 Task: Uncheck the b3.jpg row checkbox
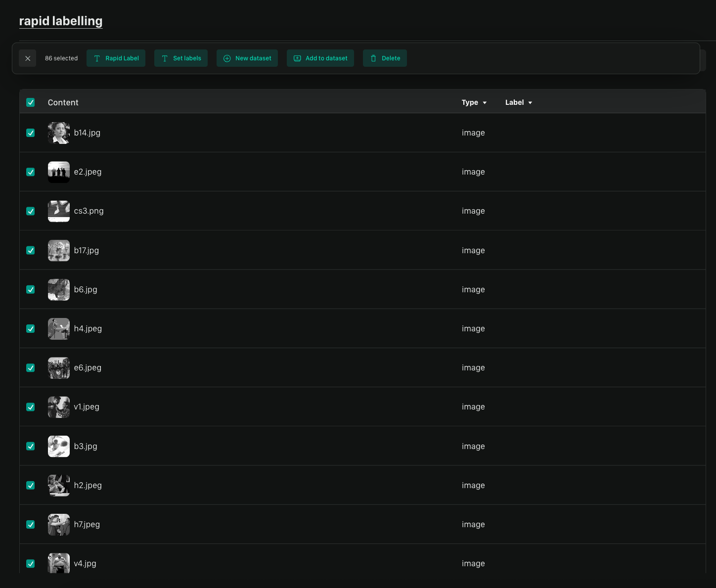click(x=31, y=446)
